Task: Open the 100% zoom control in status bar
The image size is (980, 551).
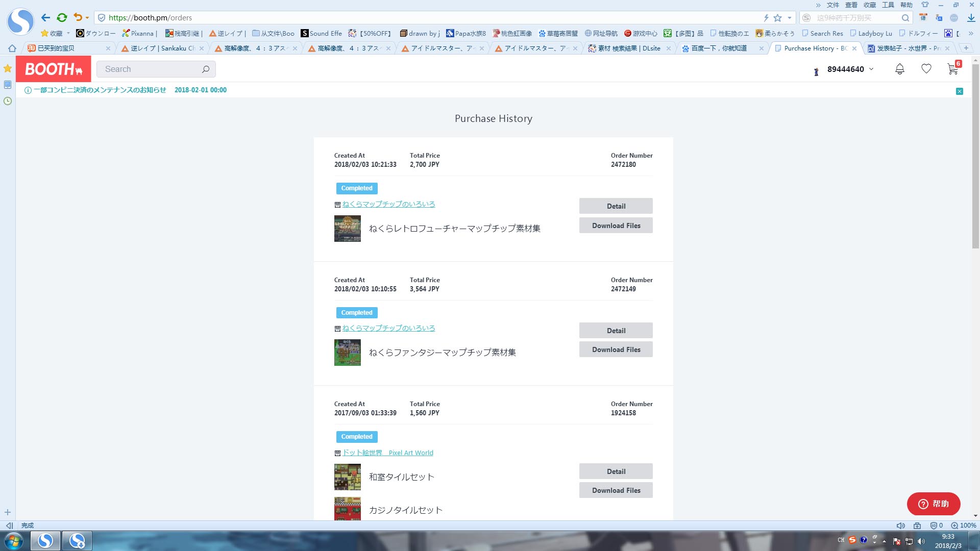Action: pyautogui.click(x=964, y=525)
